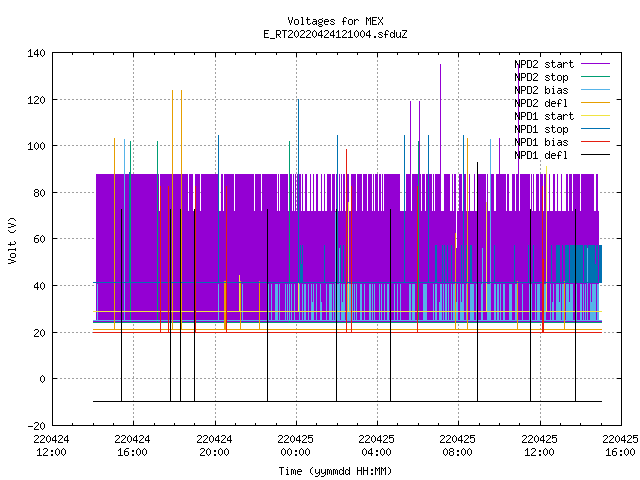Click the chart title Voltages for MEX
Image resolution: width=640 pixels, height=480 pixels.
(335, 21)
